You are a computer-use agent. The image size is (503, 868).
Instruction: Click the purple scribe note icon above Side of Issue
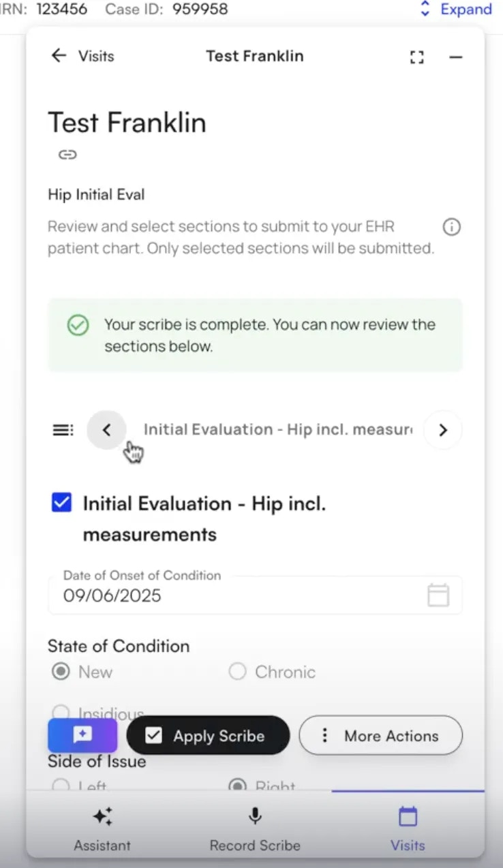(82, 735)
